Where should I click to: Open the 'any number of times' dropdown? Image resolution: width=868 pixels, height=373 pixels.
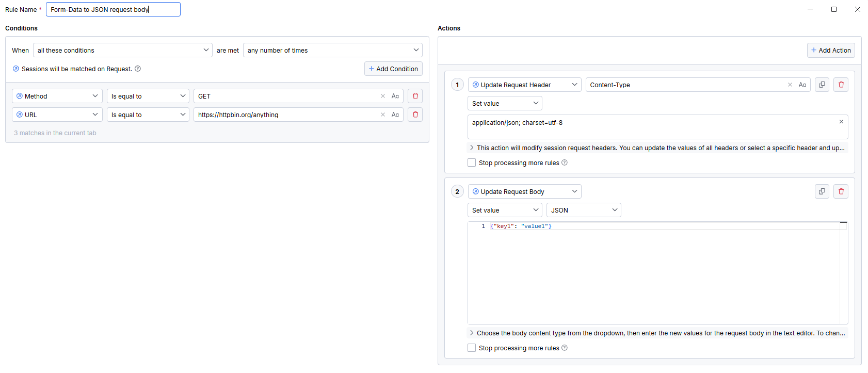333,50
